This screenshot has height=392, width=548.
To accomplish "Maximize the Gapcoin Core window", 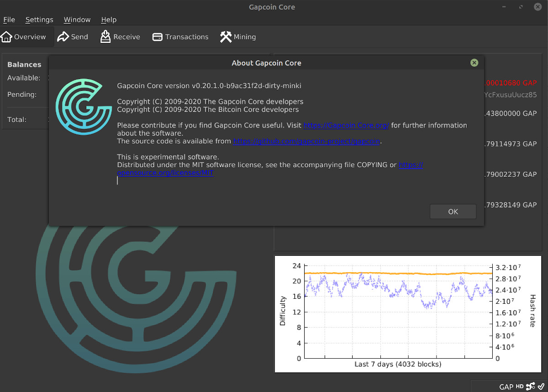I will click(x=521, y=7).
